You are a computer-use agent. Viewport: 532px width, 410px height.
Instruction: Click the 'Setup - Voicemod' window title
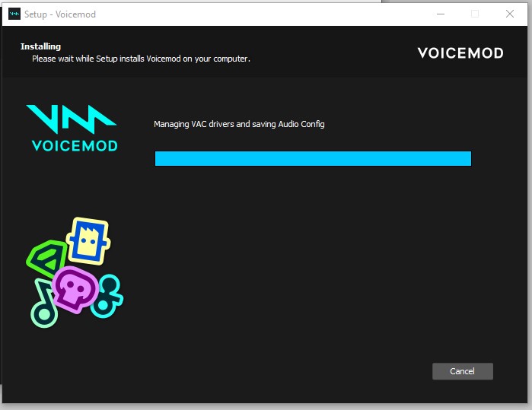tap(60, 14)
